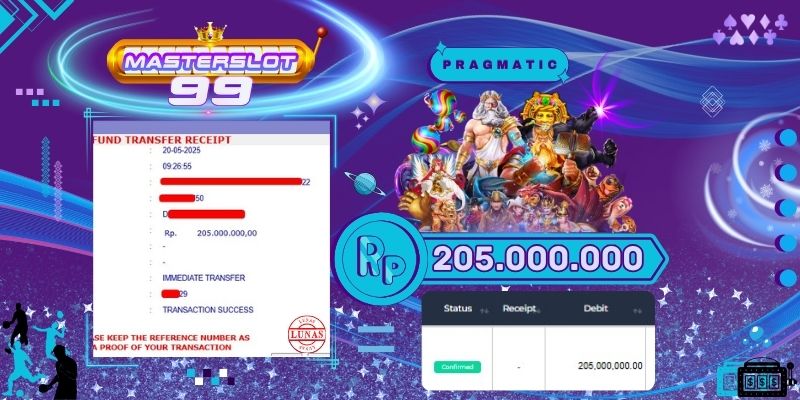This screenshot has height=400, width=800.
Task: Click the Fund Transfer Receipt title
Action: pyautogui.click(x=162, y=140)
